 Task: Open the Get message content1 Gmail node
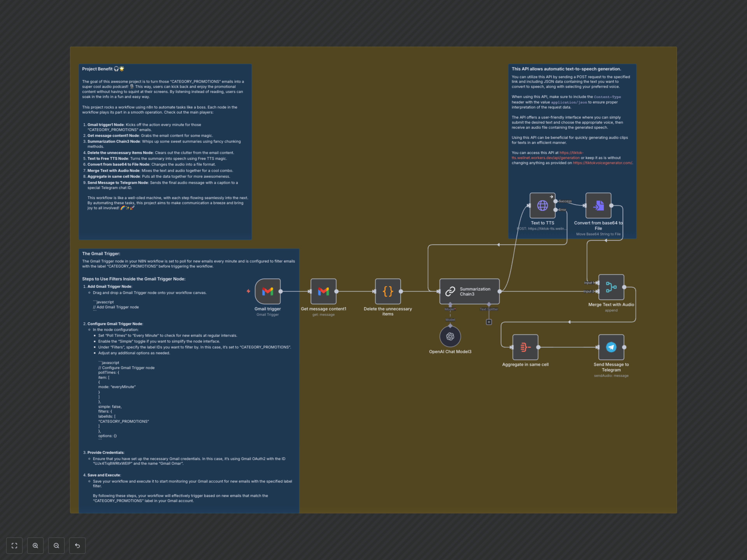[x=323, y=291]
